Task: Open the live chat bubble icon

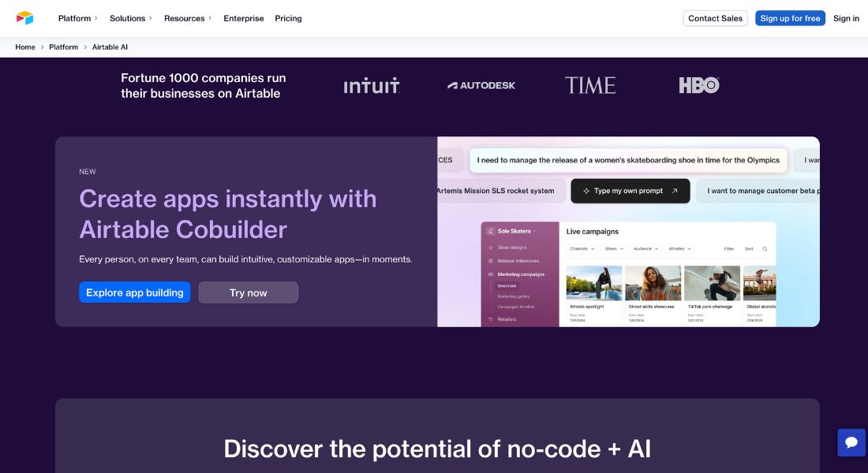Action: tap(851, 442)
